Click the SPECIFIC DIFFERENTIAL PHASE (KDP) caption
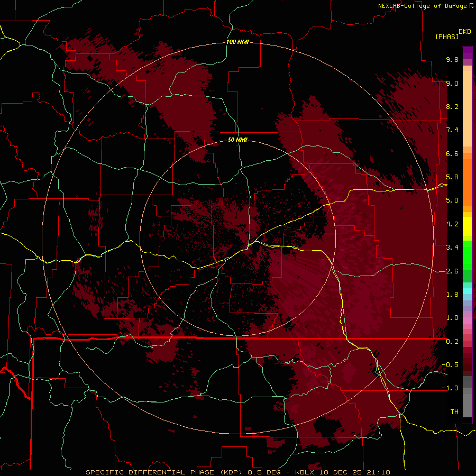Image resolution: width=476 pixels, height=476 pixels. [x=165, y=472]
